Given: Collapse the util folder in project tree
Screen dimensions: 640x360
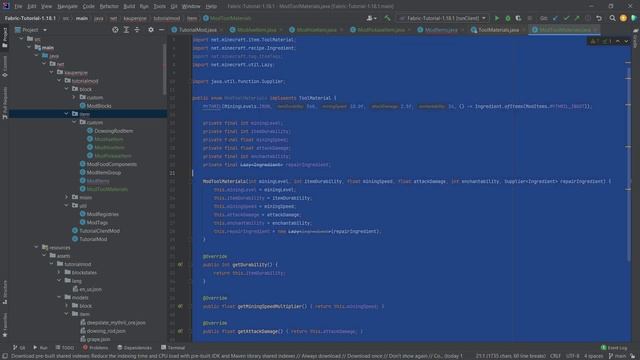Looking at the screenshot, I should point(67,205).
